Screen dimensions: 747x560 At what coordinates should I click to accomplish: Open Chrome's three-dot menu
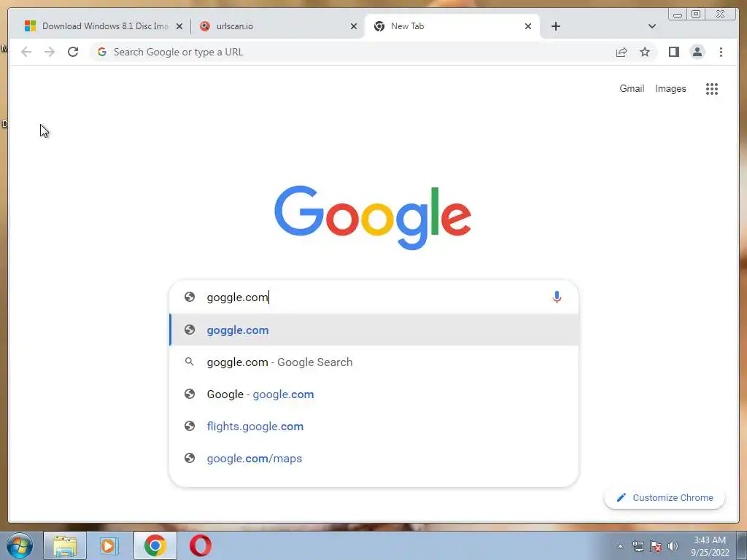pos(721,52)
